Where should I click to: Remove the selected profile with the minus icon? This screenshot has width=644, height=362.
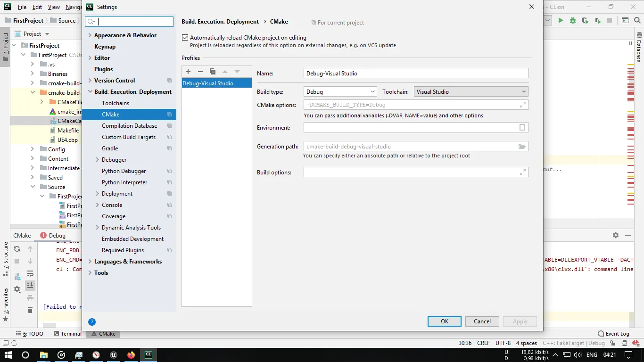(200, 72)
